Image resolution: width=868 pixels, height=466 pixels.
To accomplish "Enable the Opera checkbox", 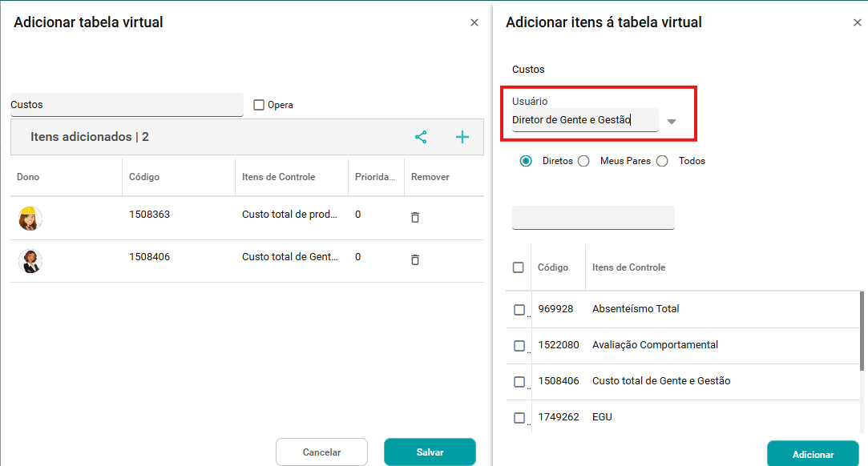I will 259,105.
